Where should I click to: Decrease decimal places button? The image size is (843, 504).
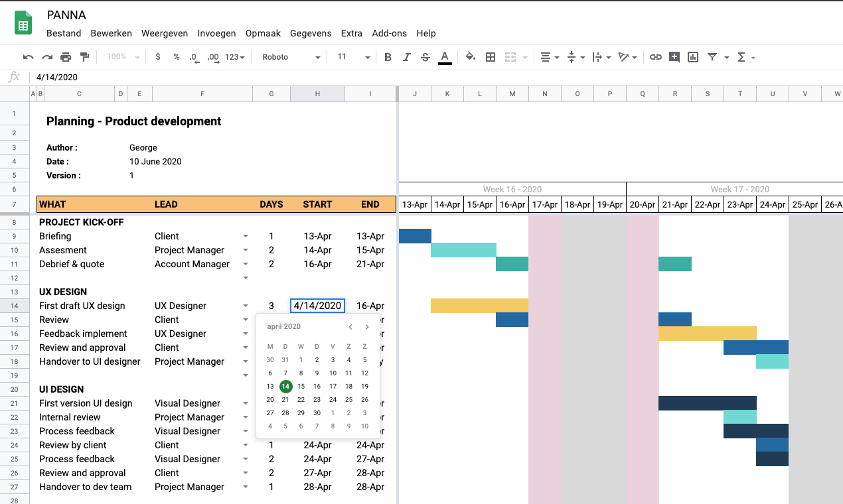tap(194, 57)
